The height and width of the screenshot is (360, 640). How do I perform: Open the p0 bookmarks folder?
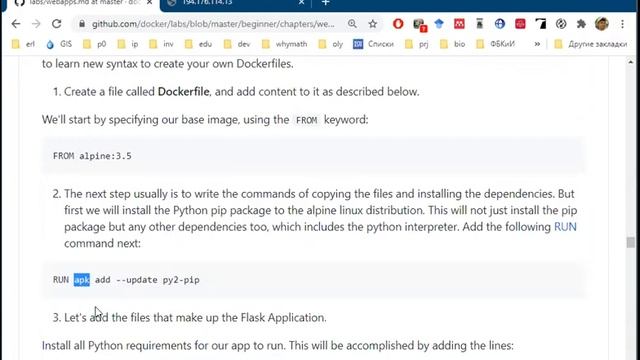pos(95,44)
